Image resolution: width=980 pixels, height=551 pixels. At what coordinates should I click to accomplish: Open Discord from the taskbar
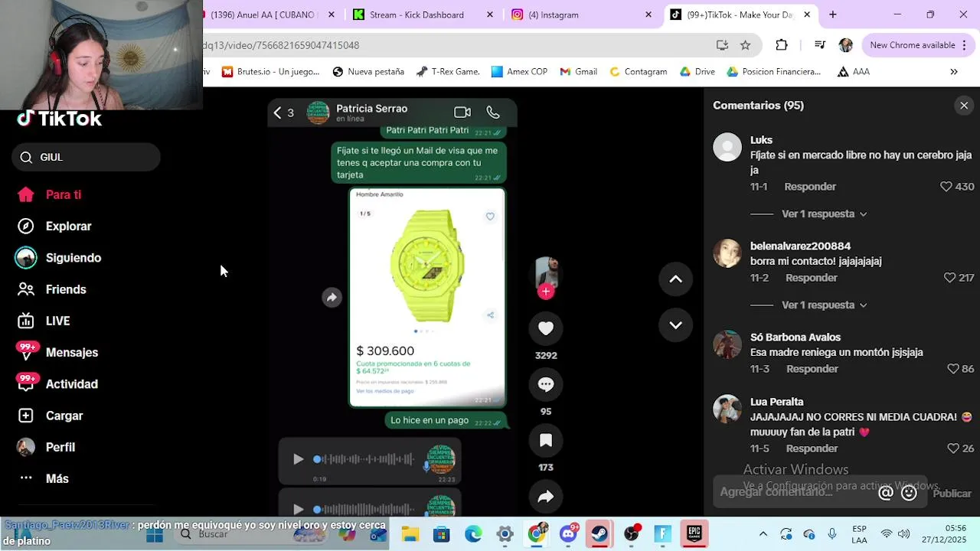(x=568, y=534)
